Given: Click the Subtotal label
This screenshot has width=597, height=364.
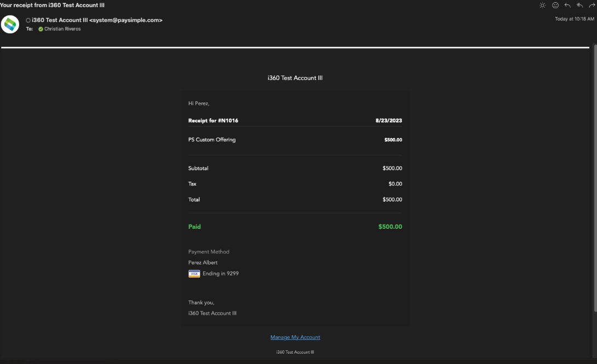Looking at the screenshot, I should coord(198,168).
